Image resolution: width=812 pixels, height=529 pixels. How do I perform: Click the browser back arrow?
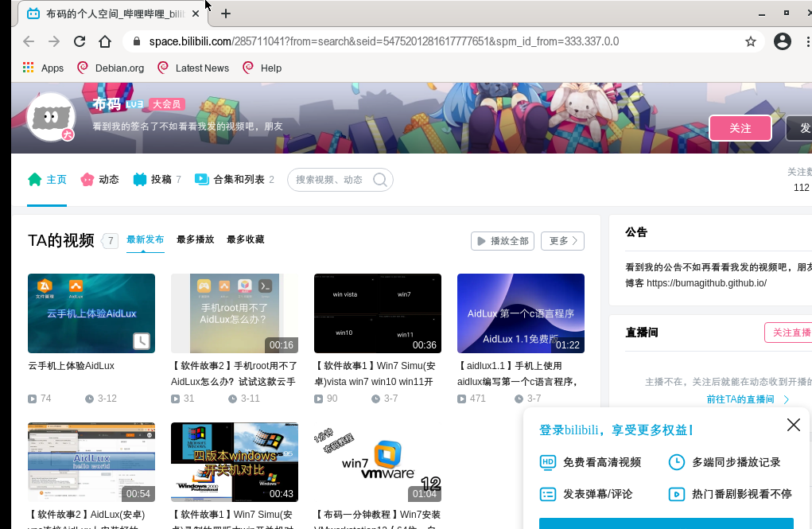[29, 41]
